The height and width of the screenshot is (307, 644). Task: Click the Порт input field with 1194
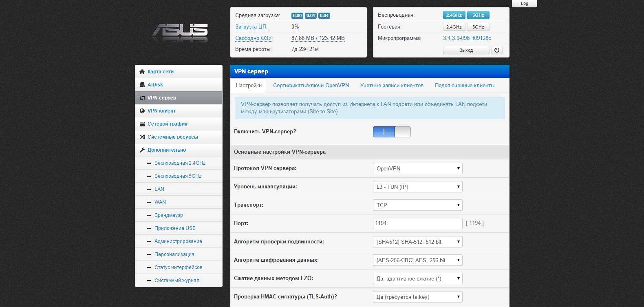coord(418,223)
